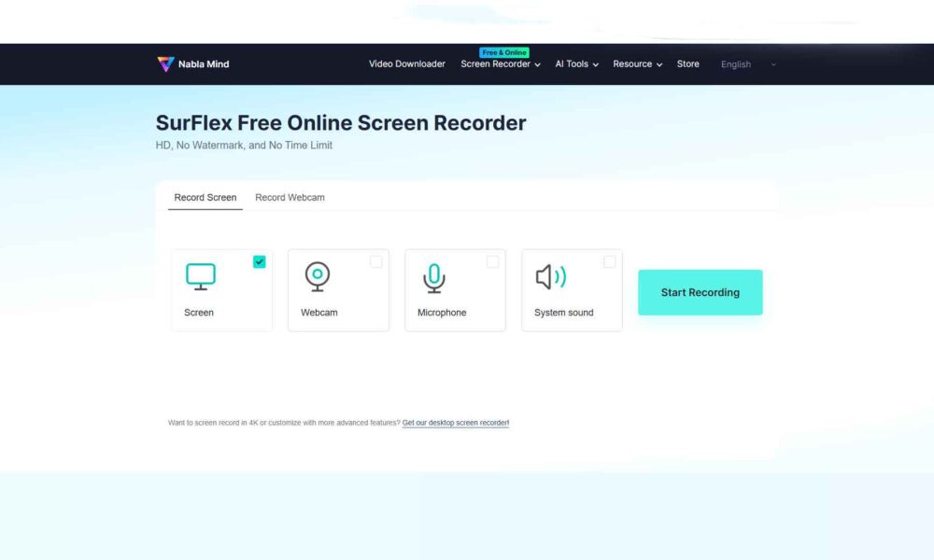Click the Nabla Mind logo icon
934x560 pixels.
[x=165, y=63]
